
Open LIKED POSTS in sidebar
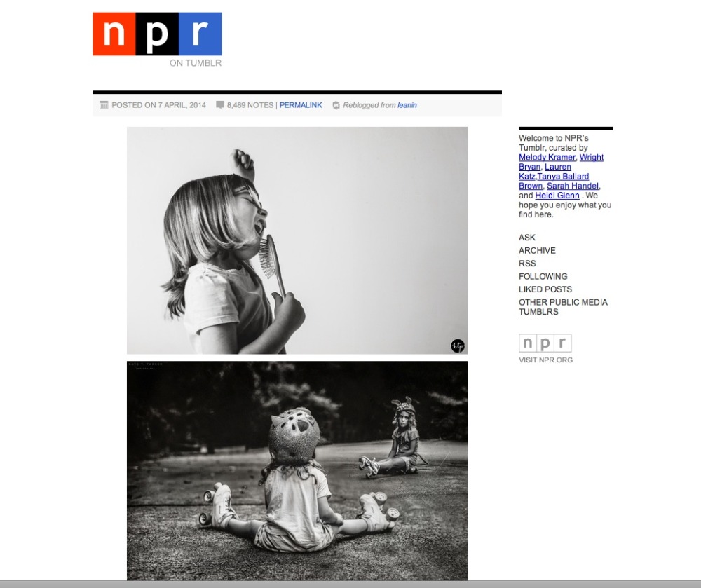click(x=545, y=289)
